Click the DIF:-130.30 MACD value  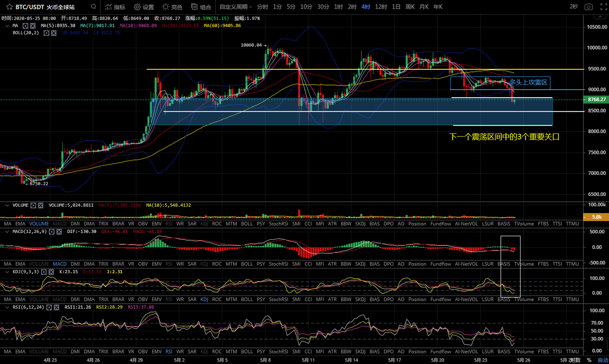pos(82,232)
